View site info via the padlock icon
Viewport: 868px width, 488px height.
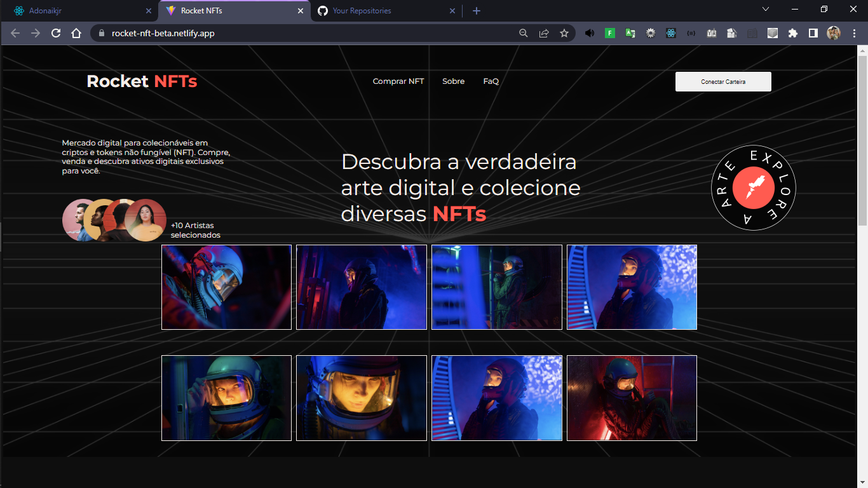(102, 33)
